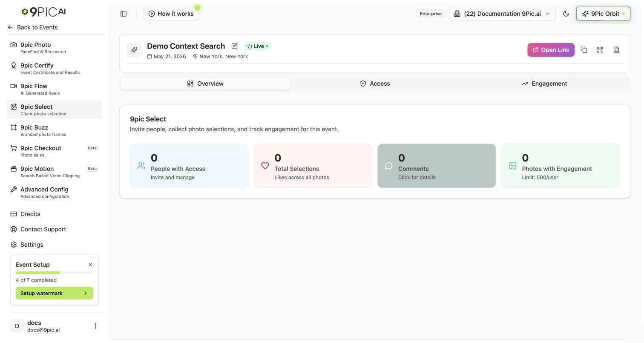644x343 pixels.
Task: Edit the Demo Context Search name
Action: 235,46
